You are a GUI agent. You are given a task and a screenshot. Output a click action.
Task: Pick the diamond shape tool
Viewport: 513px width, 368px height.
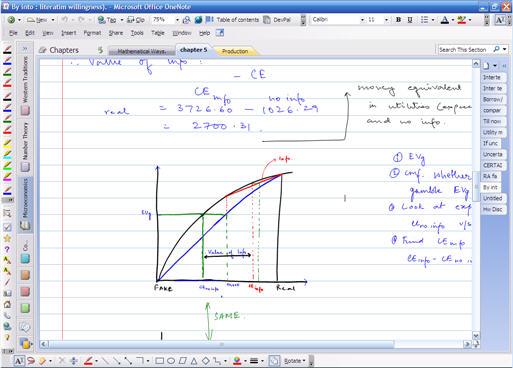click(x=206, y=361)
